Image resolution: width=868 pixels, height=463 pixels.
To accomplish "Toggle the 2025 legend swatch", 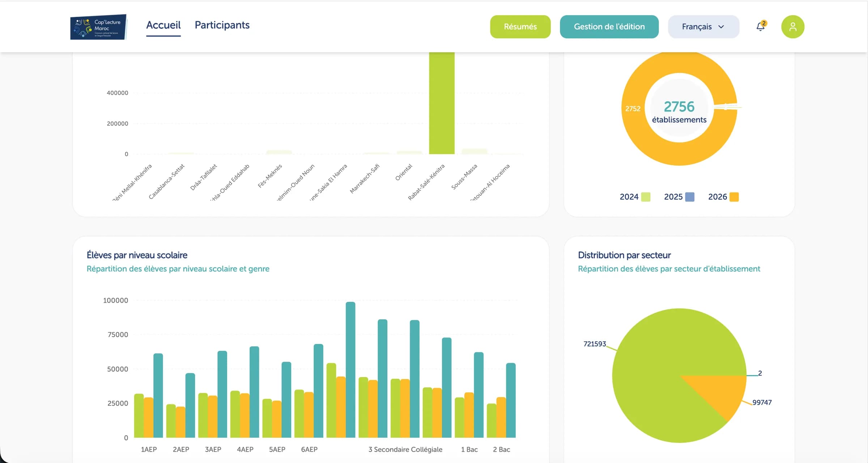I will click(x=690, y=197).
